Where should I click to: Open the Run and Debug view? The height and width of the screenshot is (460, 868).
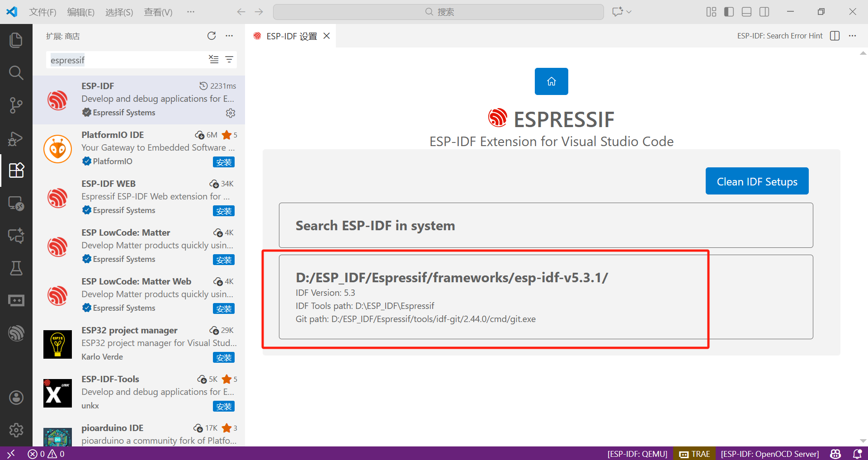point(16,138)
